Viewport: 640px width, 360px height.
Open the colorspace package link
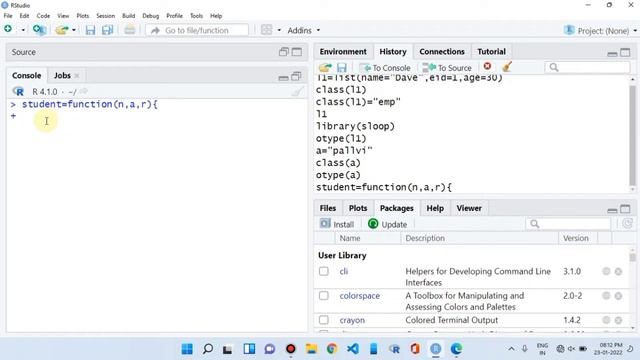click(359, 296)
